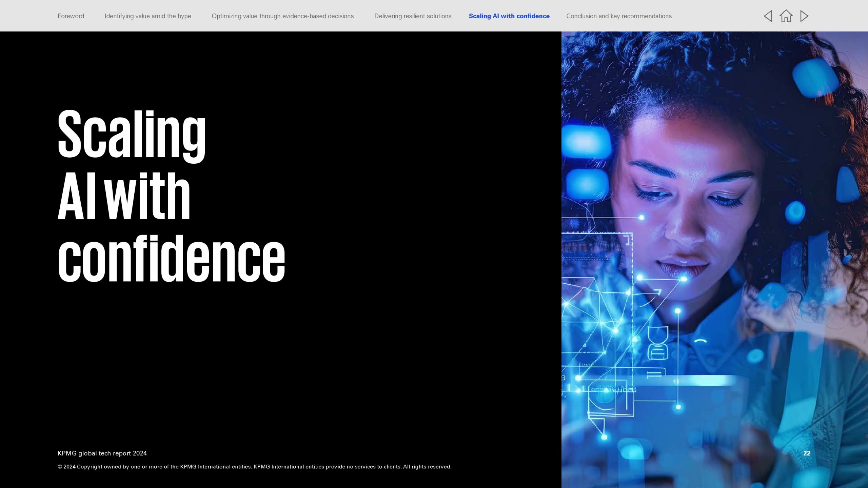Click KPMG global tech report 2024 footer
The height and width of the screenshot is (488, 868).
tap(102, 453)
